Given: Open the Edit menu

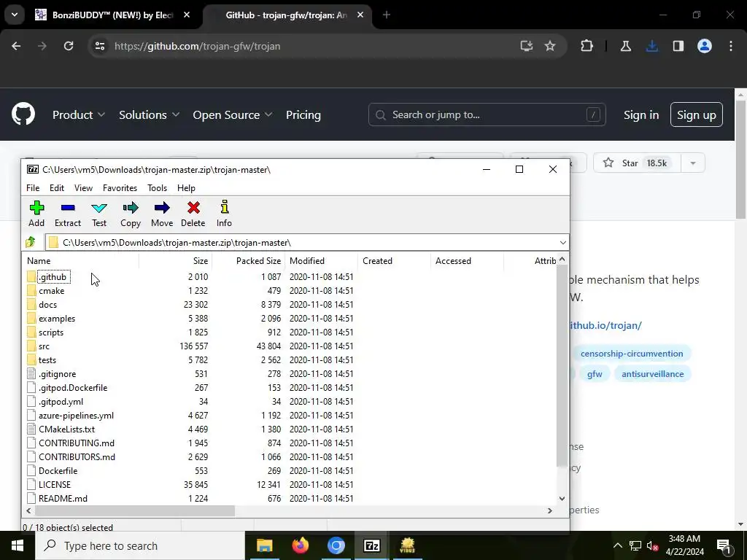Looking at the screenshot, I should pyautogui.click(x=57, y=188).
